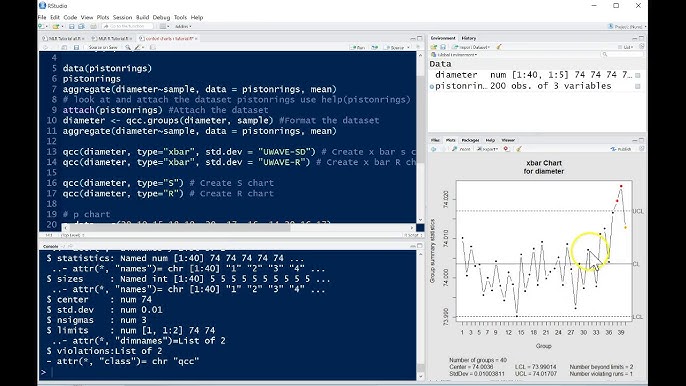The image size is (686, 386).
Task: Click the console vertical scrollbar down arrow
Action: coord(420,376)
